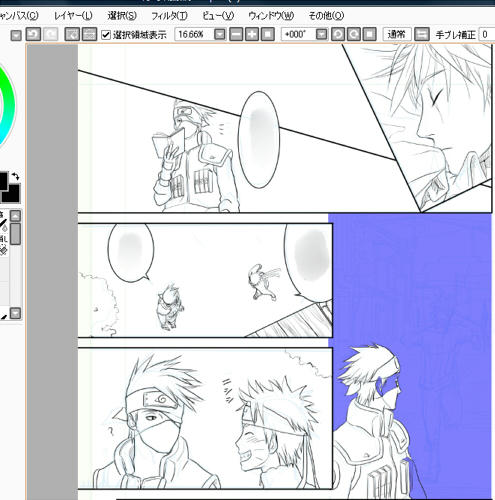Click the reset rotation square icon
The height and width of the screenshot is (500, 495).
[369, 34]
